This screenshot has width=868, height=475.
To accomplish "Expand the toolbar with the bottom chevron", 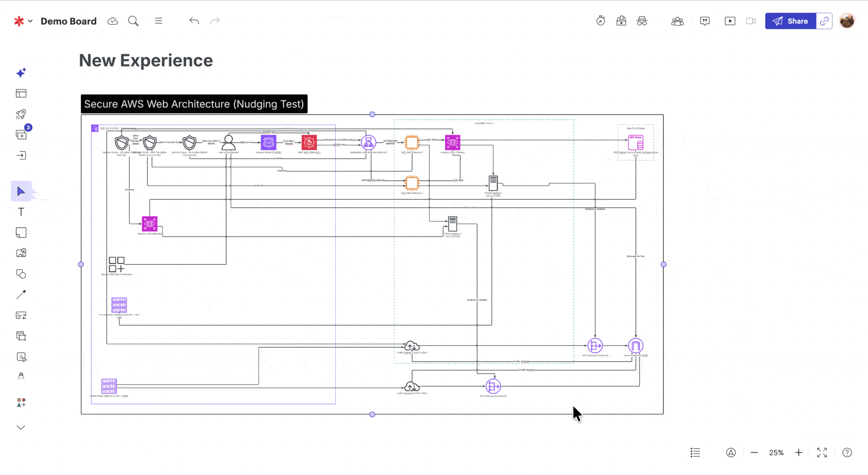I will point(21,427).
